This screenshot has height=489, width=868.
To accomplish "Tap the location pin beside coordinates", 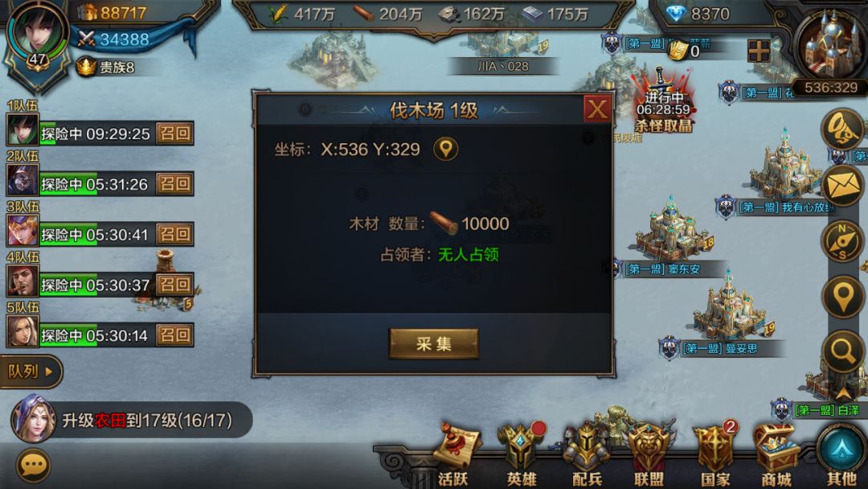I will click(x=445, y=149).
